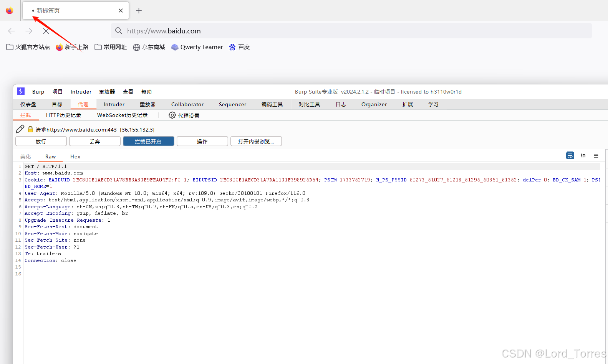Screen dimensions: 608x364
Task: Open the 日志 tab
Action: (341, 104)
